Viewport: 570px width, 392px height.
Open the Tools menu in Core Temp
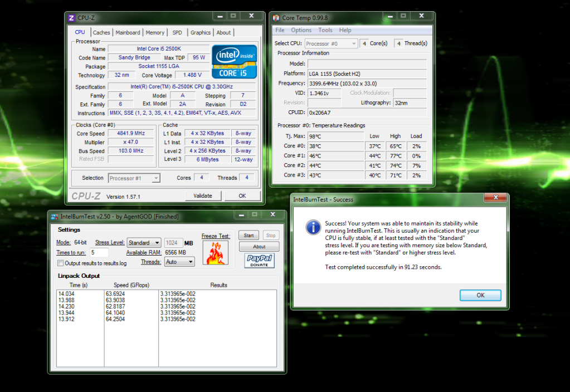(x=325, y=30)
